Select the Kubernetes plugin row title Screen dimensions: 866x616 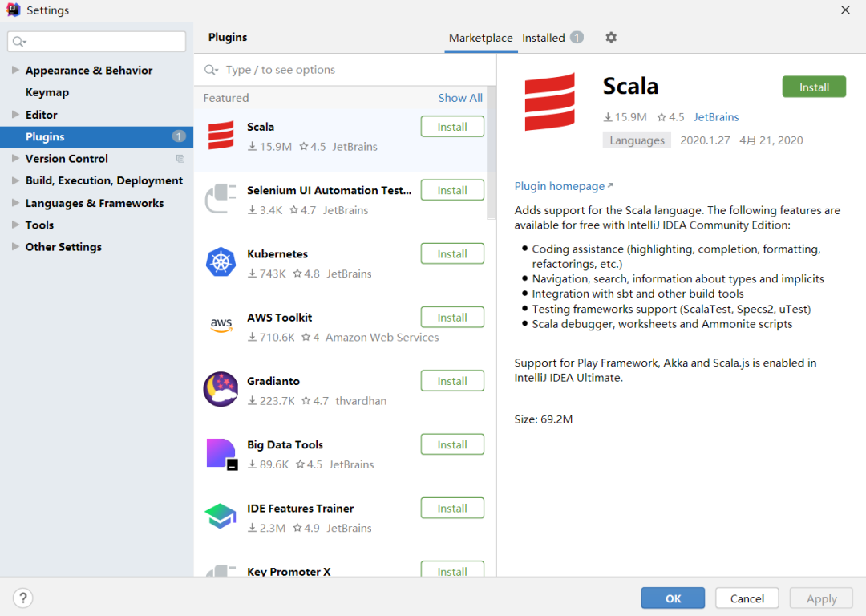click(x=277, y=254)
